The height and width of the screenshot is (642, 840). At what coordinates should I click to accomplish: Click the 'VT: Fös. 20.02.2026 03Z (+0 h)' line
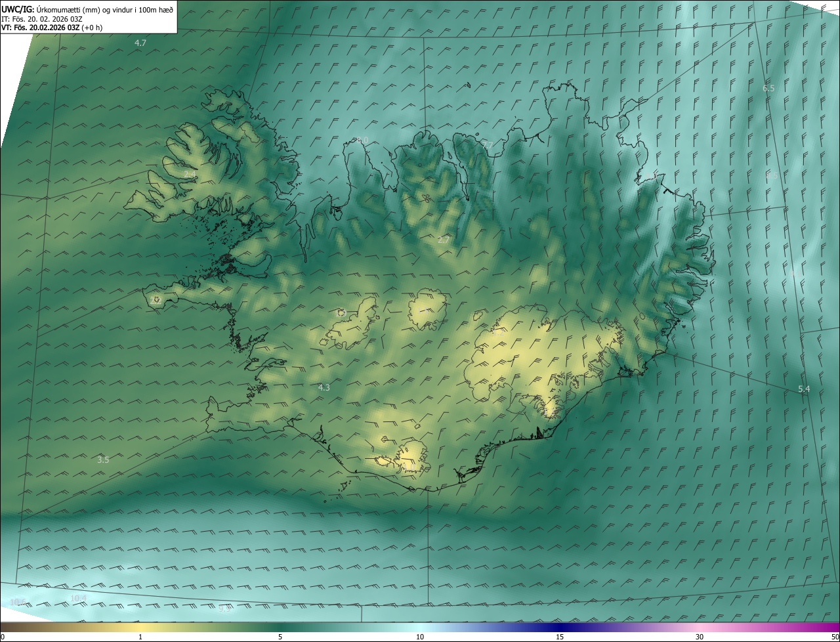point(52,28)
